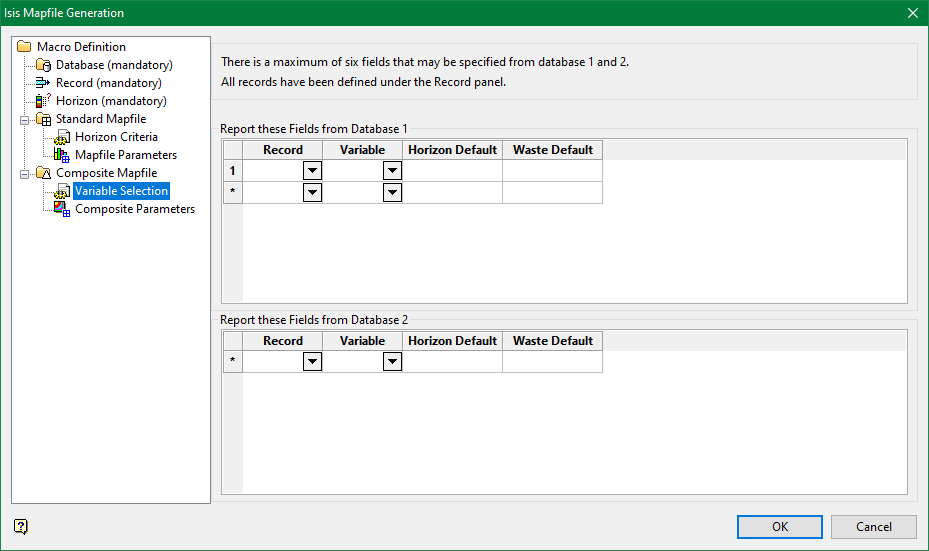This screenshot has width=929, height=551.
Task: Click Record column header in Database 1 table
Action: pyautogui.click(x=283, y=150)
